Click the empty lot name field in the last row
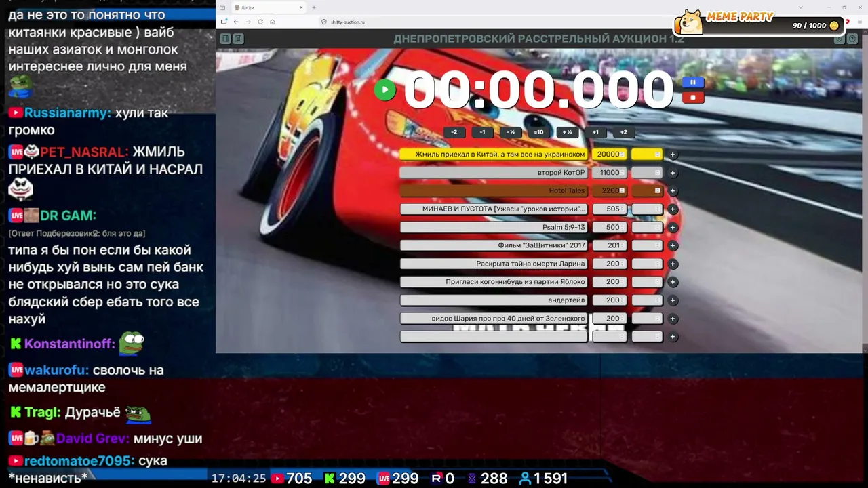868x488 pixels. [494, 337]
